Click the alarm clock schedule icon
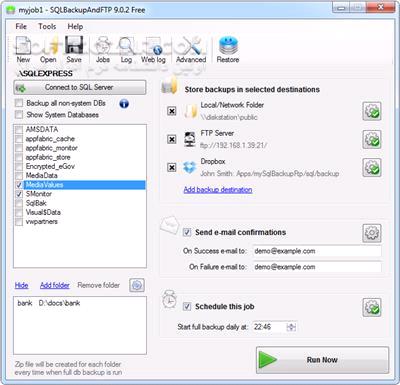This screenshot has height=385, width=400. (169, 299)
